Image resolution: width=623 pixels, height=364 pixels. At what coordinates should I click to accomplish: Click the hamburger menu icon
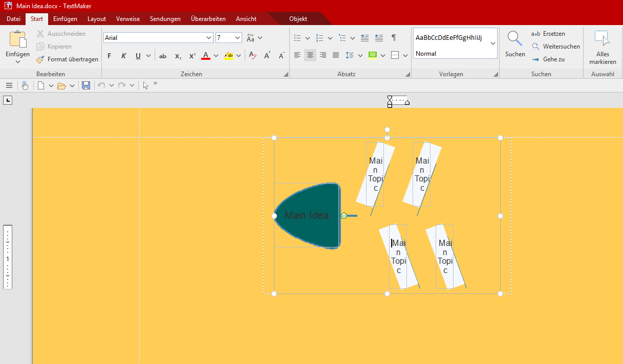pyautogui.click(x=9, y=85)
